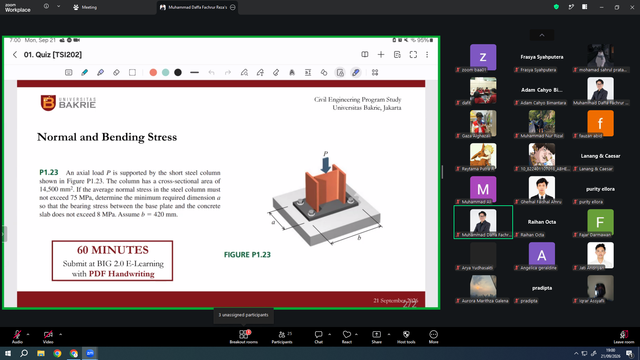Open React emoji menu
Viewport: 640px width, 360px height.
(347, 337)
